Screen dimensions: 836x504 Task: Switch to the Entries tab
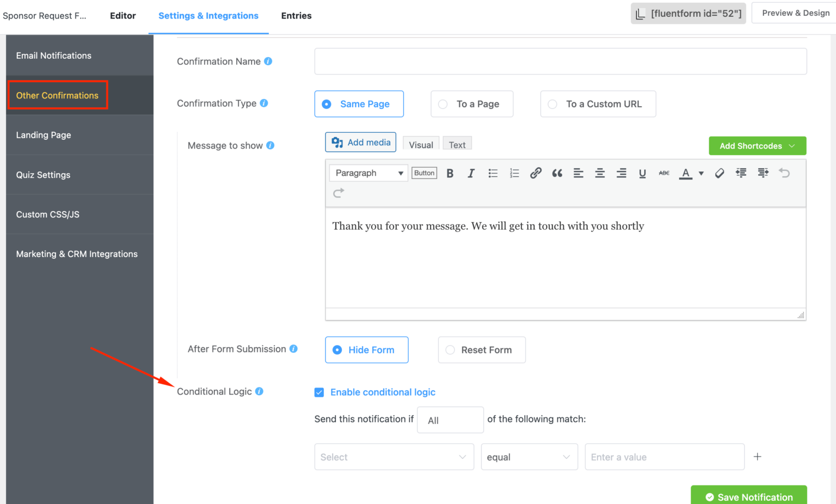click(296, 16)
